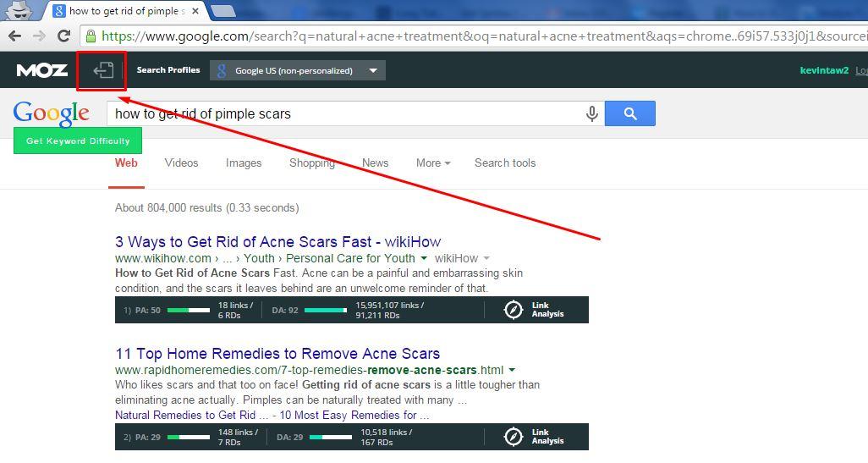
Task: Open the Google US (non-personalized) profile dropdown
Action: click(x=298, y=70)
